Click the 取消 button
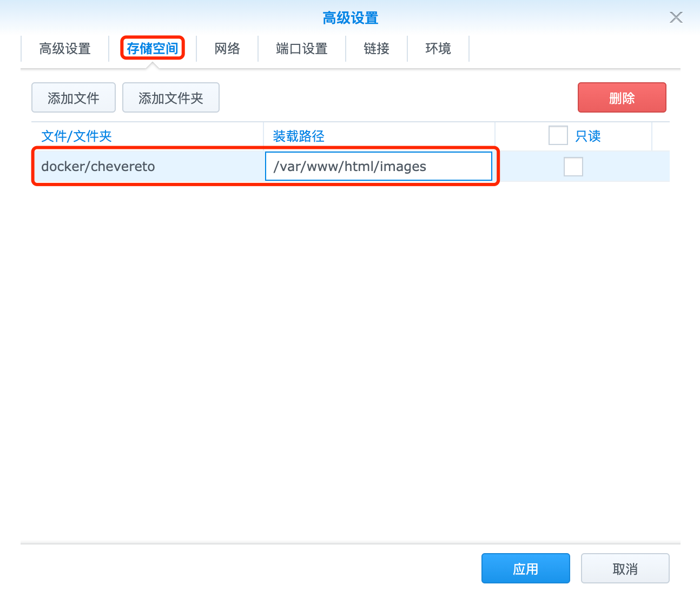The image size is (700, 591). [x=625, y=569]
